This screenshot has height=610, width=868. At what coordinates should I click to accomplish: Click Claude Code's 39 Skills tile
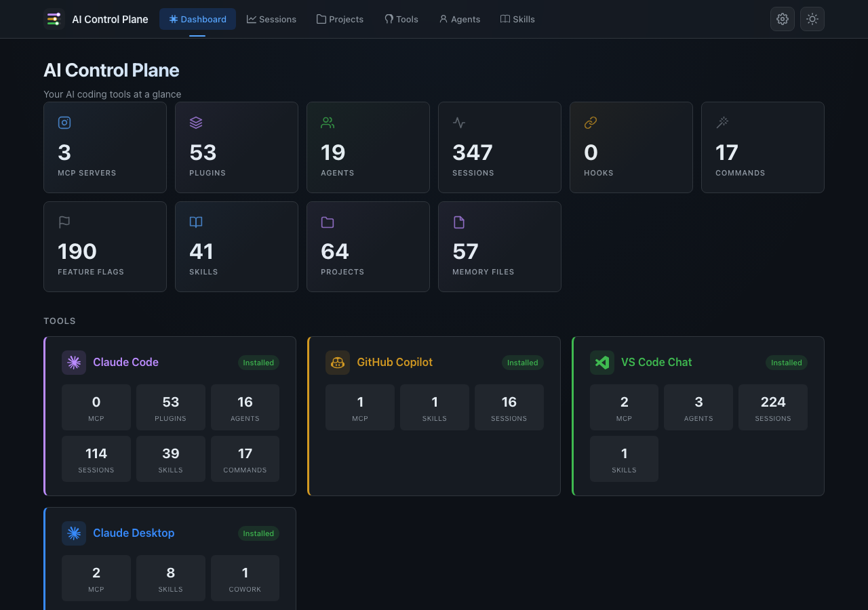point(171,459)
